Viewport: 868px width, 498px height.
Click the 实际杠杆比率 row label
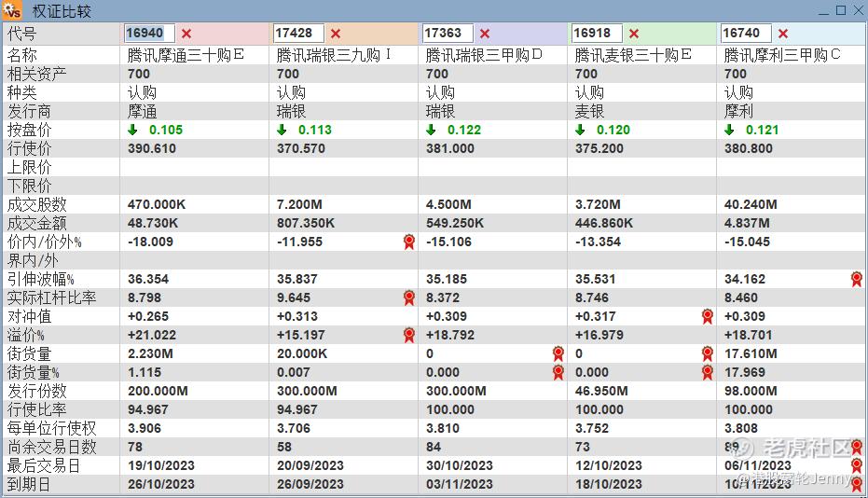[x=51, y=298]
